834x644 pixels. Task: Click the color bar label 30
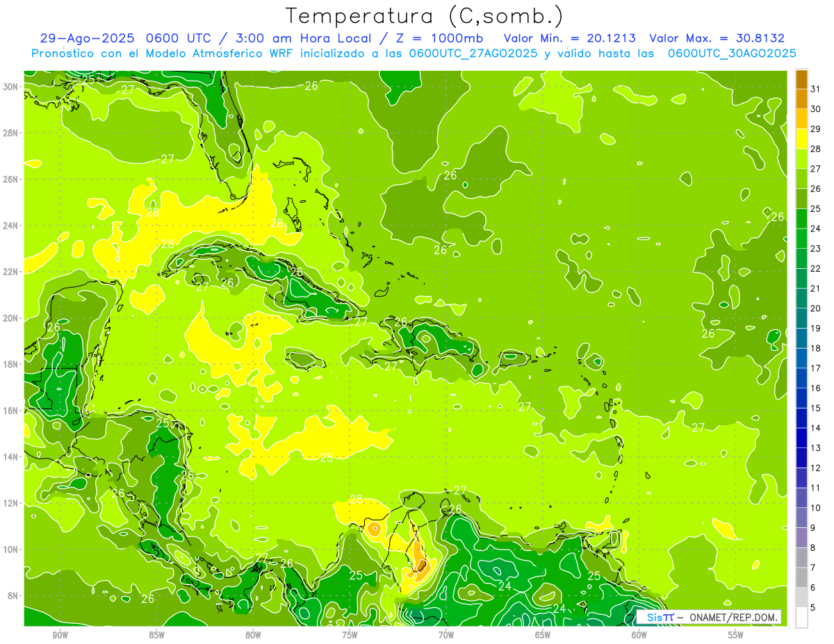coord(816,109)
